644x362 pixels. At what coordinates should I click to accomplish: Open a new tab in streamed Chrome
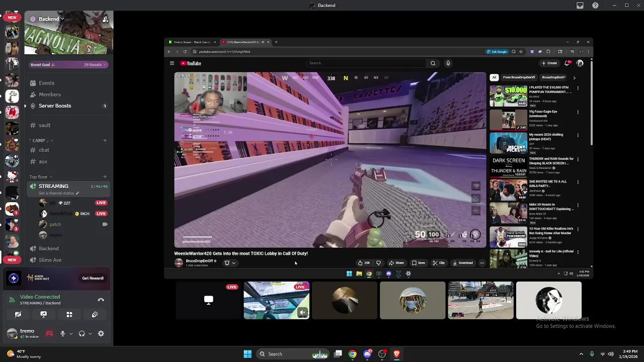point(276,42)
